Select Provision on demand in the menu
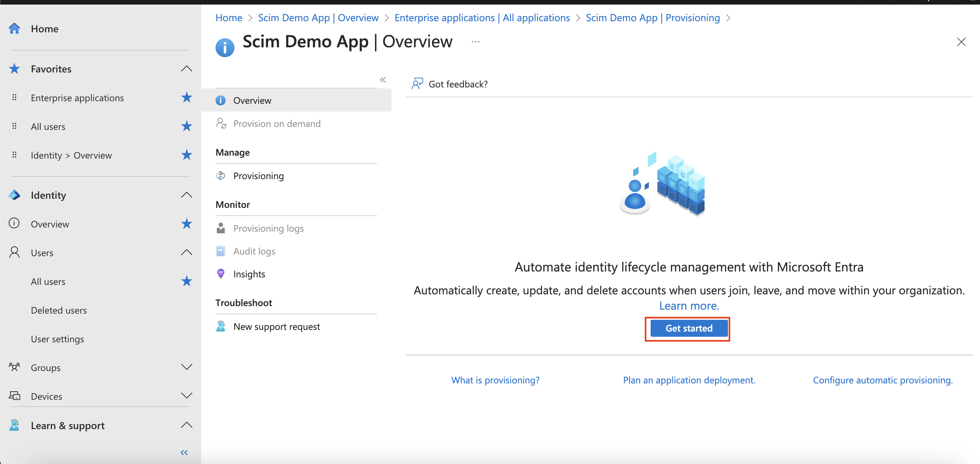The width and height of the screenshot is (980, 464). [x=277, y=124]
